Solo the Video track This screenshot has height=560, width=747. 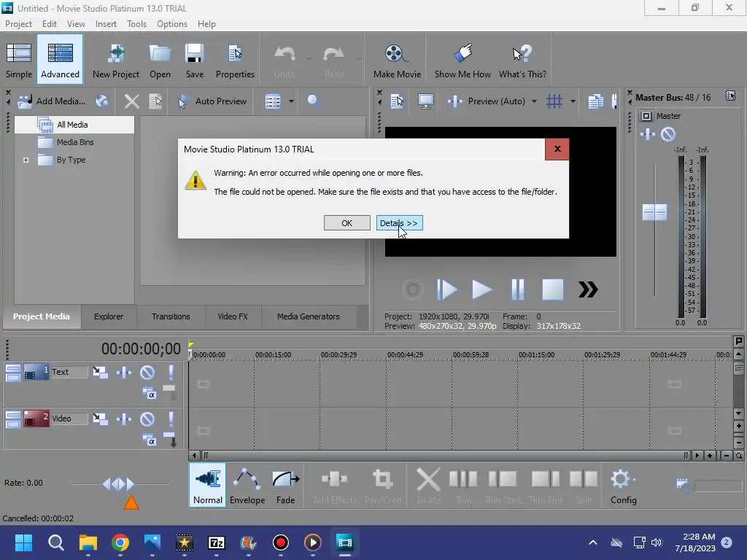point(171,419)
